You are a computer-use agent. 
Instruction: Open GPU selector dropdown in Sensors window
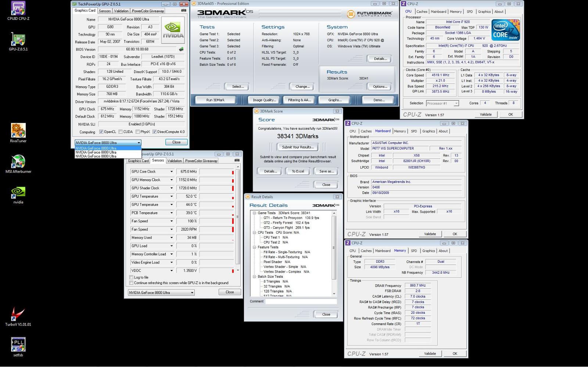pos(161,292)
